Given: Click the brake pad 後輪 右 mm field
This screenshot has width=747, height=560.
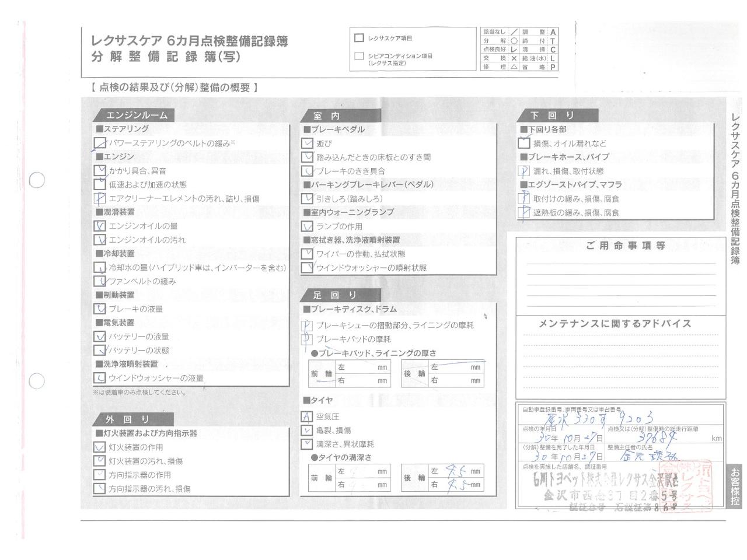Looking at the screenshot, I should coord(456,380).
